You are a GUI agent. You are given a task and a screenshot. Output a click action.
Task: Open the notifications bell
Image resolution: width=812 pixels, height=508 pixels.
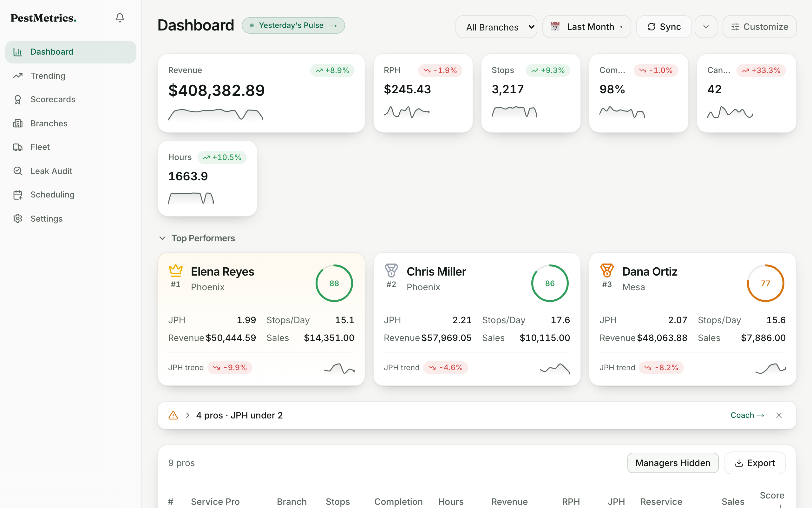120,18
